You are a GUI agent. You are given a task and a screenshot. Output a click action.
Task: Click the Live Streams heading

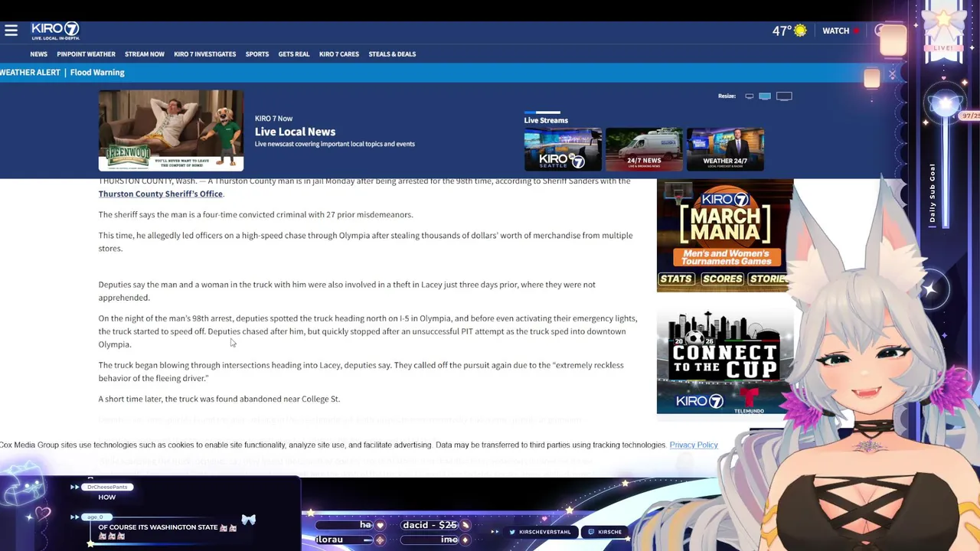coord(546,120)
